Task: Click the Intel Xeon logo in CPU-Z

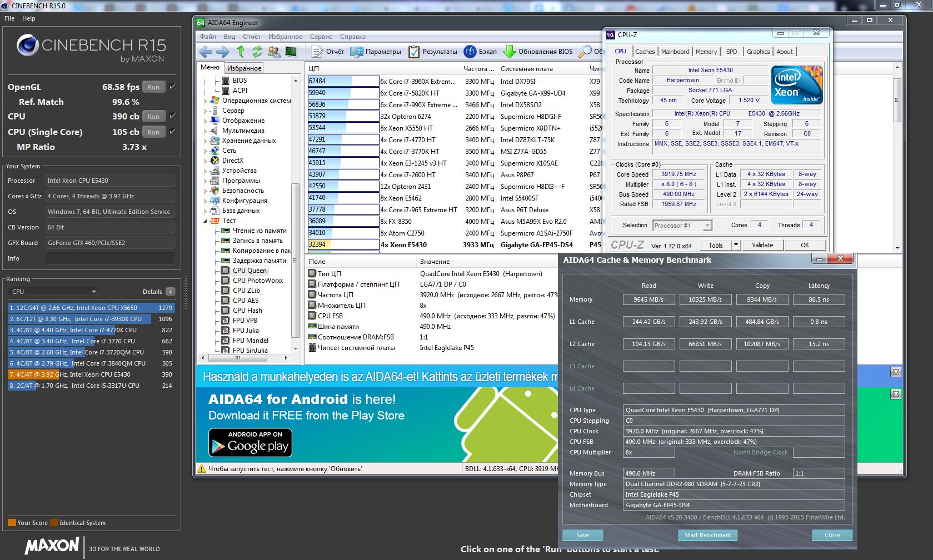Action: pos(797,84)
